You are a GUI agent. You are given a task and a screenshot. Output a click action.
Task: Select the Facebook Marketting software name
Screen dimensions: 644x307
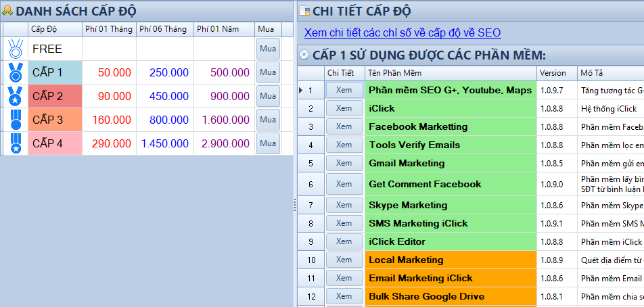[x=451, y=127]
